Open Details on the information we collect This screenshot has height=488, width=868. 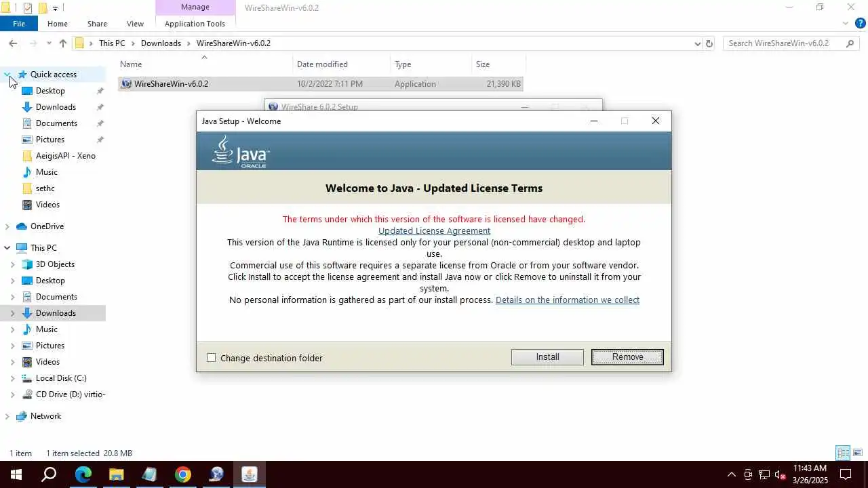(568, 300)
